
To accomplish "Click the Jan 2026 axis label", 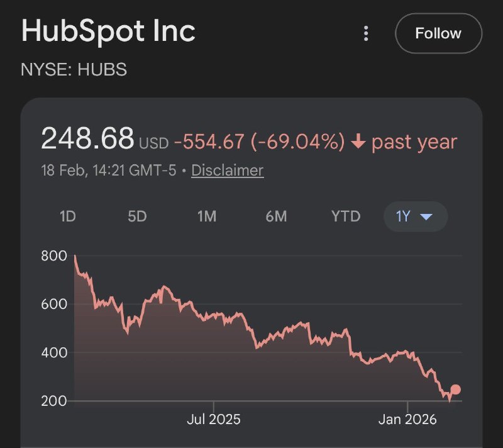I will [x=408, y=420].
